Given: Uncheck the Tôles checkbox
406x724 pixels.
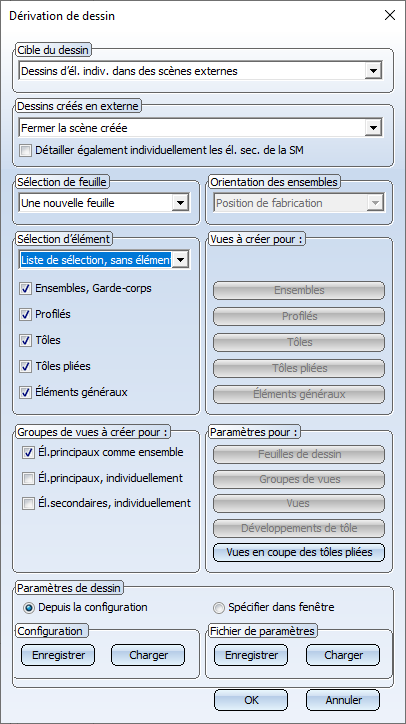Looking at the screenshot, I should coord(25,341).
